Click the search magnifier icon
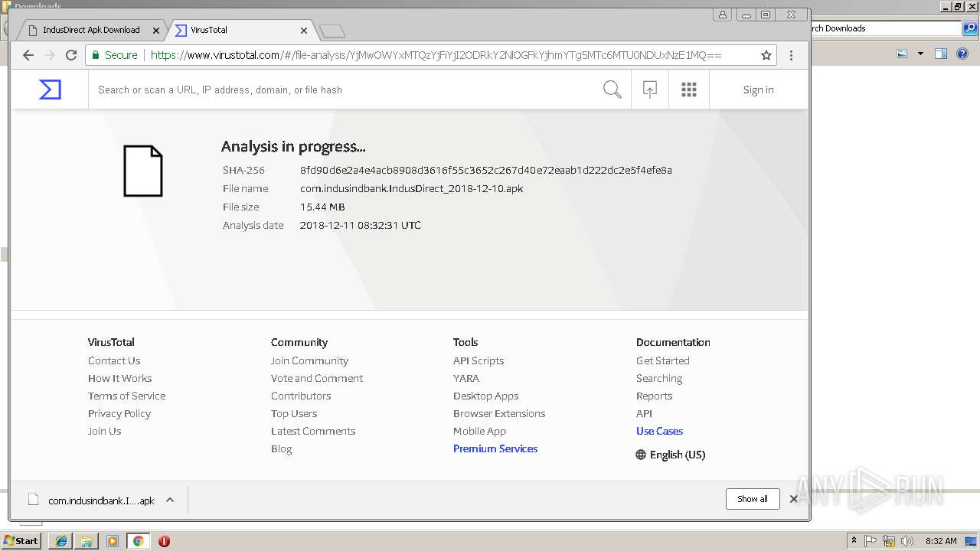This screenshot has height=551, width=980. point(612,90)
